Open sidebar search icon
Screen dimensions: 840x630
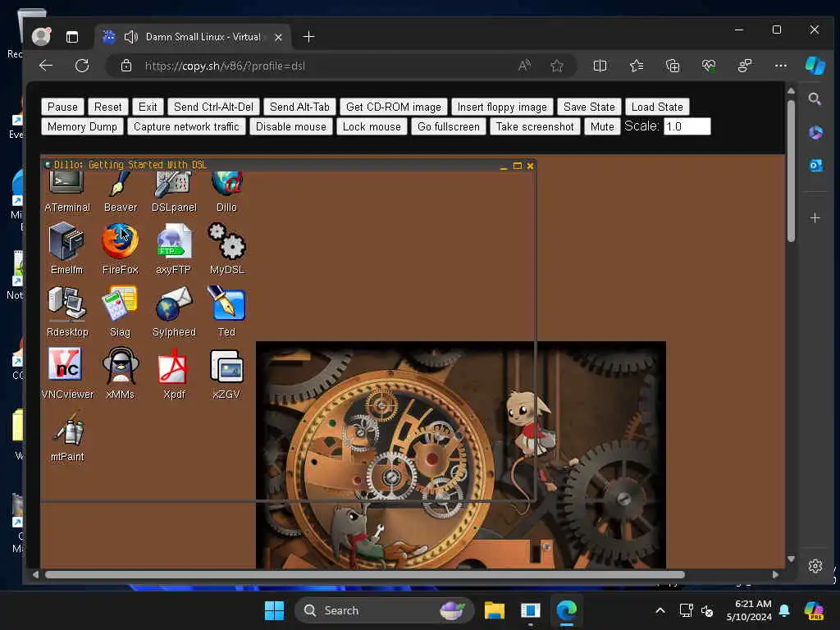[x=815, y=99]
